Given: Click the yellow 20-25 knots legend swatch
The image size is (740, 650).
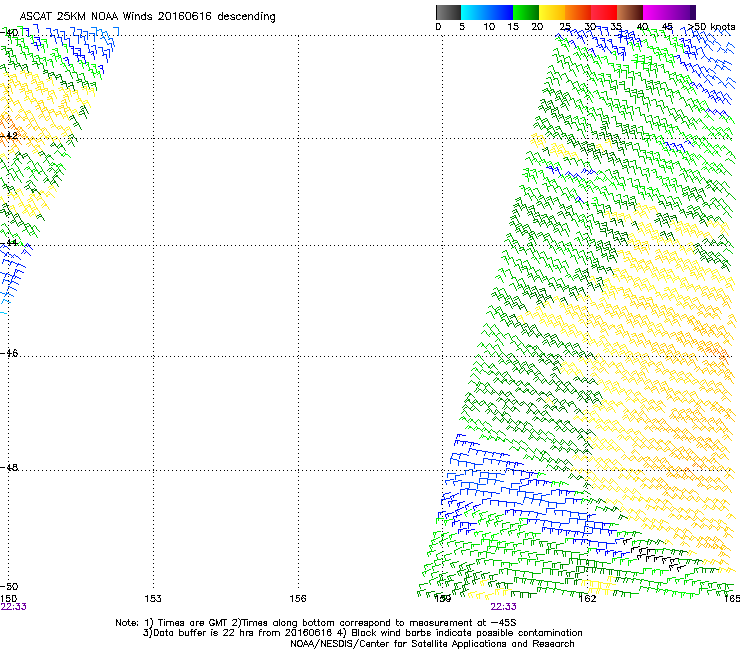Looking at the screenshot, I should (x=552, y=12).
